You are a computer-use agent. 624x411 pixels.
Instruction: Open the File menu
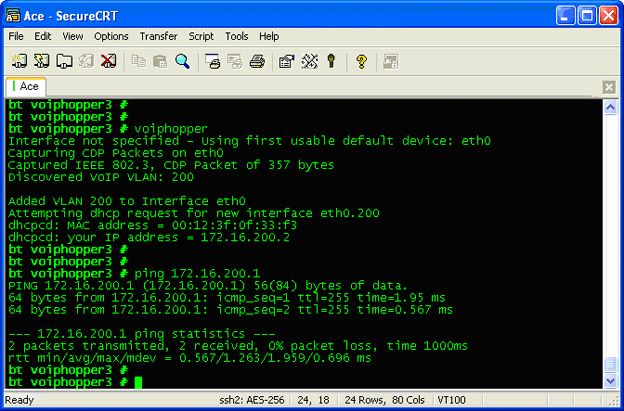tap(16, 36)
